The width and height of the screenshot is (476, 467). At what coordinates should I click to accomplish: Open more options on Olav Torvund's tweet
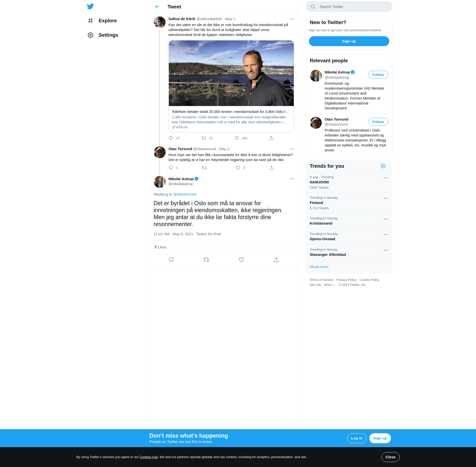click(x=292, y=149)
